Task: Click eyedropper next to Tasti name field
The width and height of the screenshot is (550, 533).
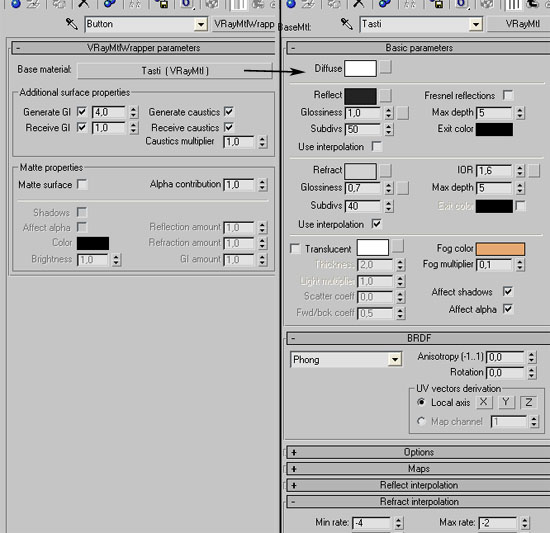Action: pyautogui.click(x=347, y=24)
